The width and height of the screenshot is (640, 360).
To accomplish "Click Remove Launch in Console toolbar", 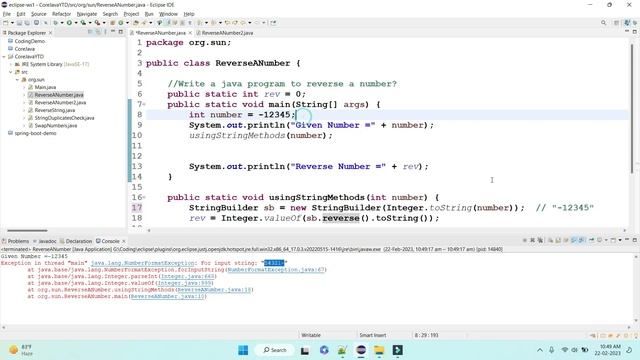I will click(532, 240).
